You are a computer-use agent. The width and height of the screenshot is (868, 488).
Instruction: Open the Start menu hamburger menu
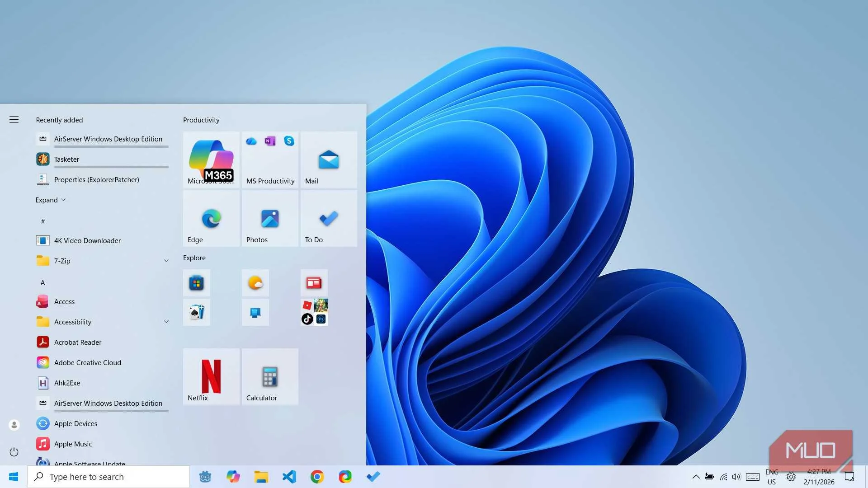click(x=14, y=119)
